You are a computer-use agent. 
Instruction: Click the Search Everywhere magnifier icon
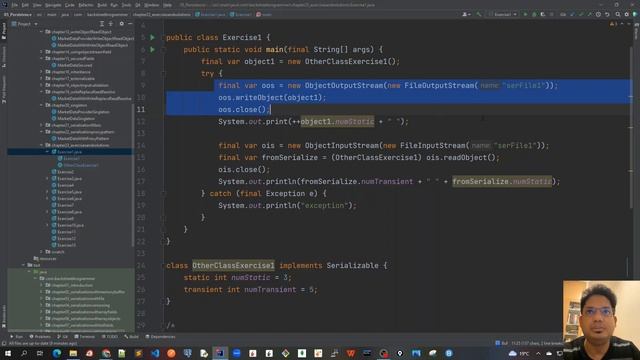click(618, 14)
